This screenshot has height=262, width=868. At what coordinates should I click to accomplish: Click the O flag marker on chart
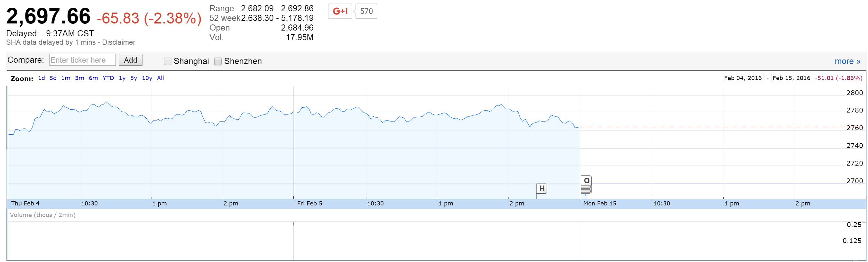click(586, 181)
